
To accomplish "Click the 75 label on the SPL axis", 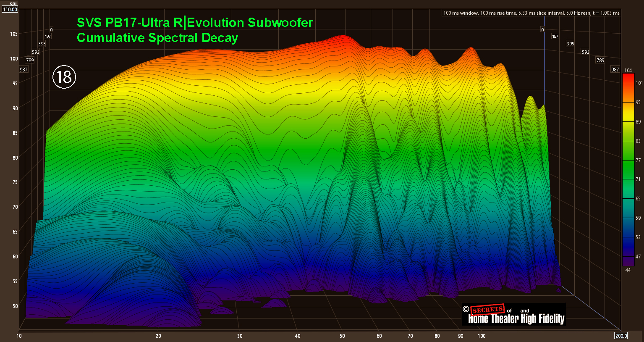I will tap(15, 182).
